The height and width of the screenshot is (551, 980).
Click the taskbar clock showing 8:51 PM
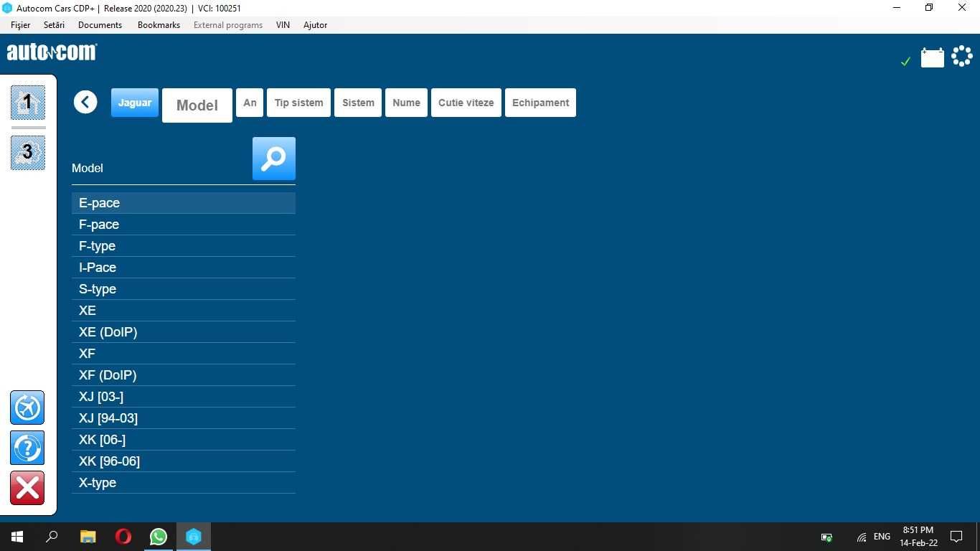point(918,537)
